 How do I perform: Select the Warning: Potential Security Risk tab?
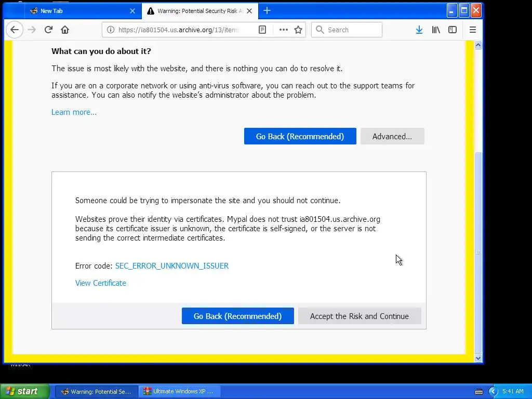tap(200, 11)
